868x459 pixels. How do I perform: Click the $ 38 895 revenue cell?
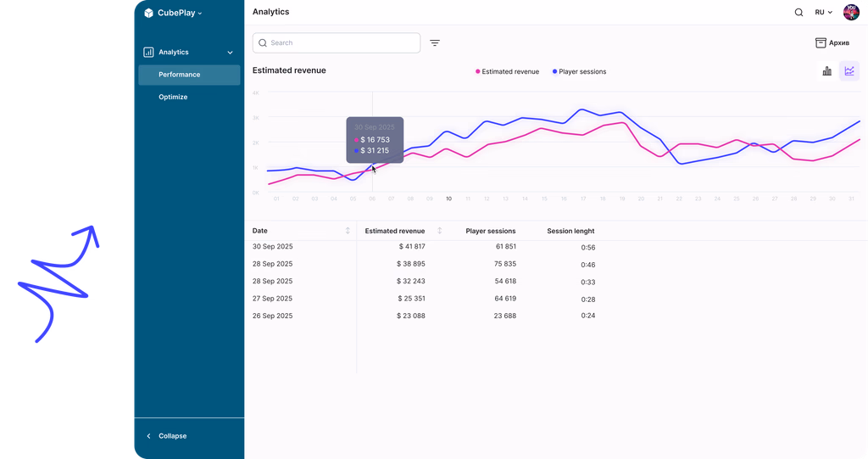[411, 264]
